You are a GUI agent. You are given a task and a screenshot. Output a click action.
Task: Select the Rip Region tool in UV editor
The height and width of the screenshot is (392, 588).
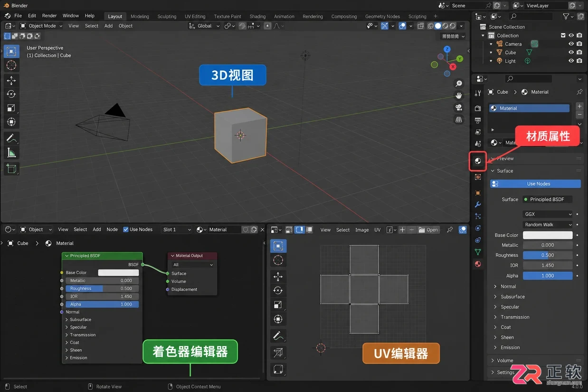[278, 352]
